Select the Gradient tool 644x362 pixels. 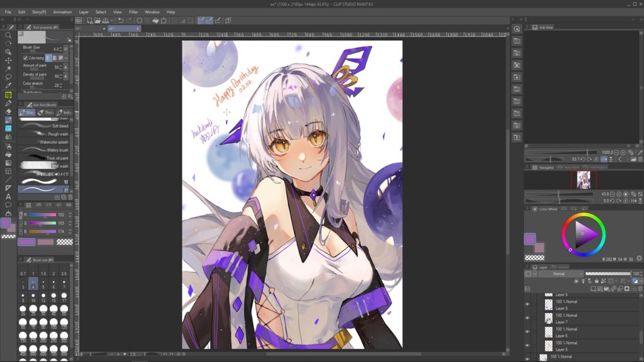(8, 163)
